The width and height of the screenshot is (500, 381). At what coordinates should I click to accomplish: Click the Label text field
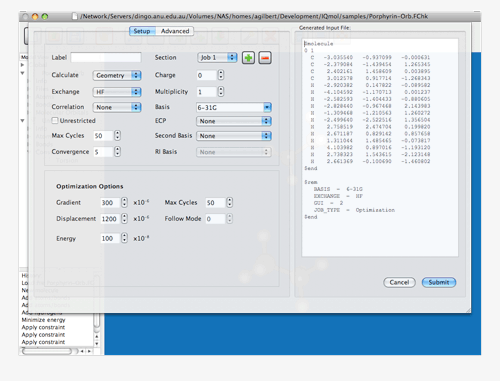pyautogui.click(x=106, y=57)
